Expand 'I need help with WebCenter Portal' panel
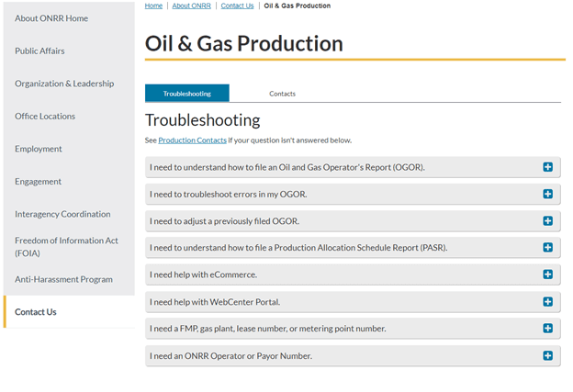Screen dimensions: 573x392 [x=215, y=301]
